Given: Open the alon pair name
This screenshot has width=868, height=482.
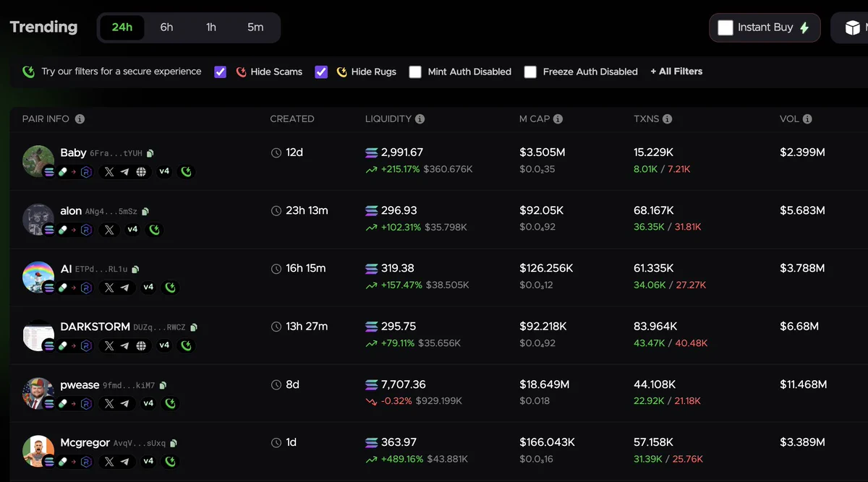Looking at the screenshot, I should click(71, 211).
